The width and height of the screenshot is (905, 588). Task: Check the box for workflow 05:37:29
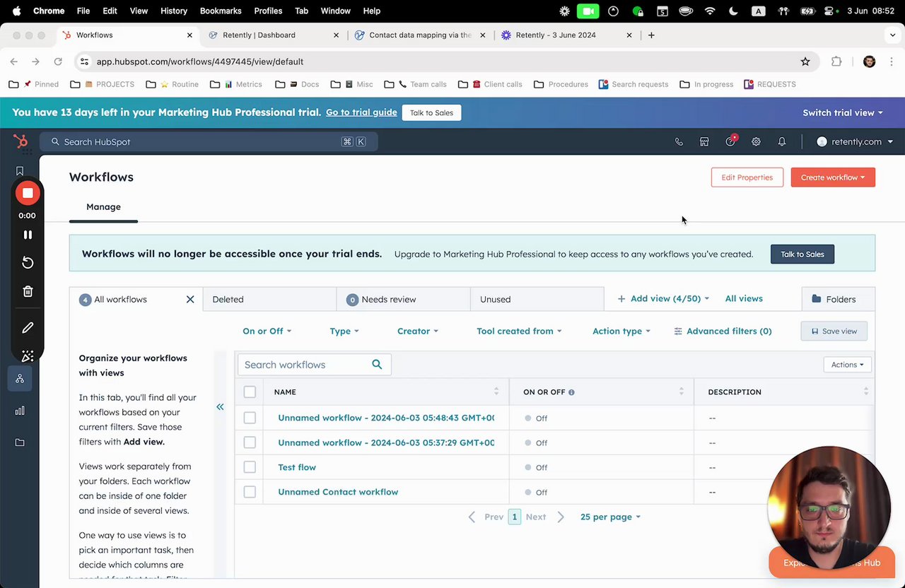click(250, 442)
